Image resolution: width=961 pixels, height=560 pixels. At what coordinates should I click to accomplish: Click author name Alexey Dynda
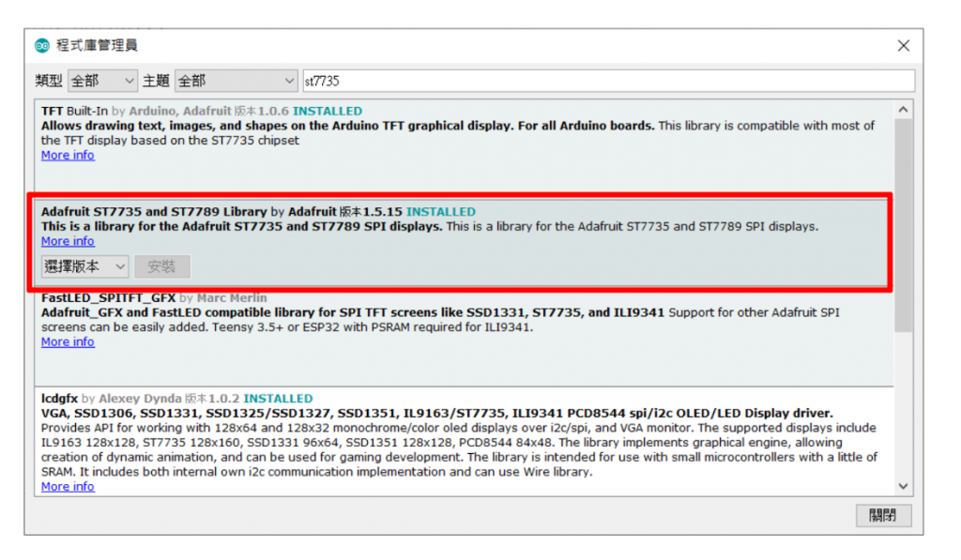[140, 399]
